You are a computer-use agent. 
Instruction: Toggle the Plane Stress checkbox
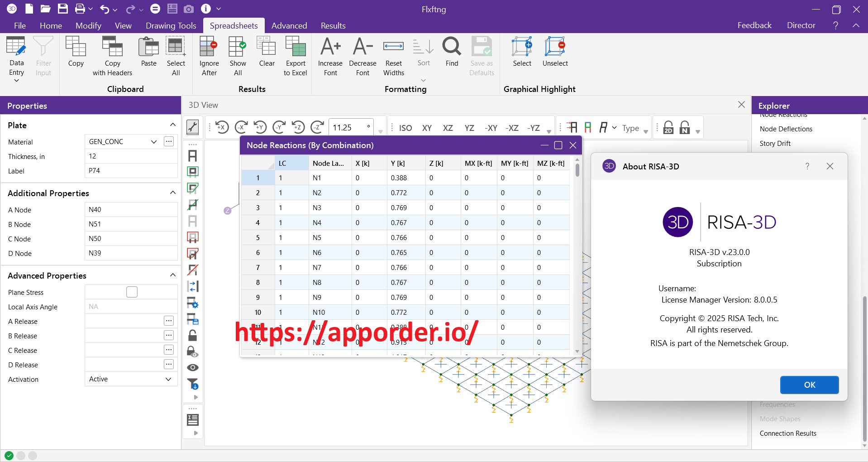pos(132,292)
